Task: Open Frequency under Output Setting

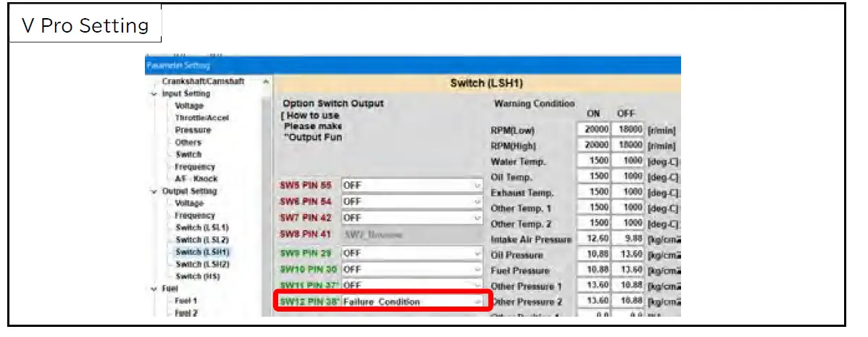Action: pyautogui.click(x=195, y=215)
